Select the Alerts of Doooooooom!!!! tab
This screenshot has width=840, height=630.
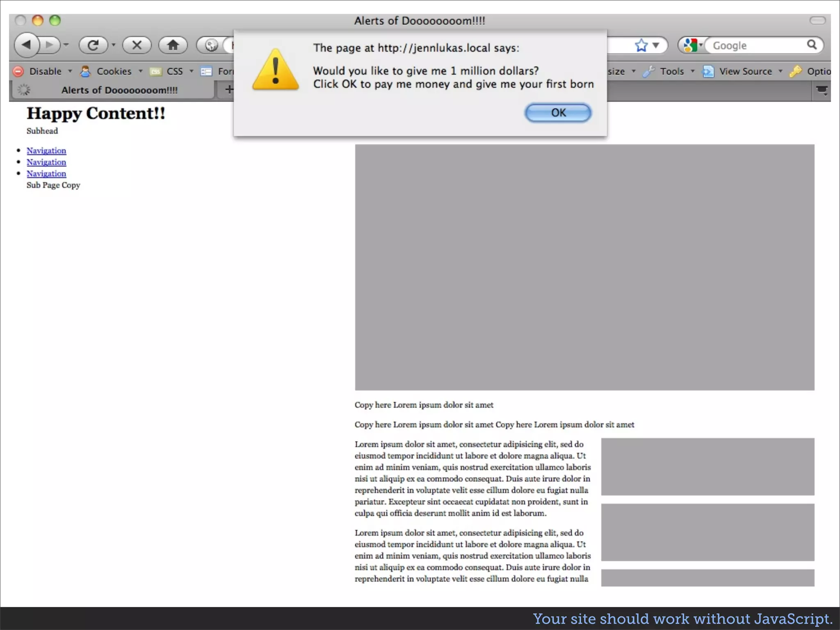[x=114, y=90]
